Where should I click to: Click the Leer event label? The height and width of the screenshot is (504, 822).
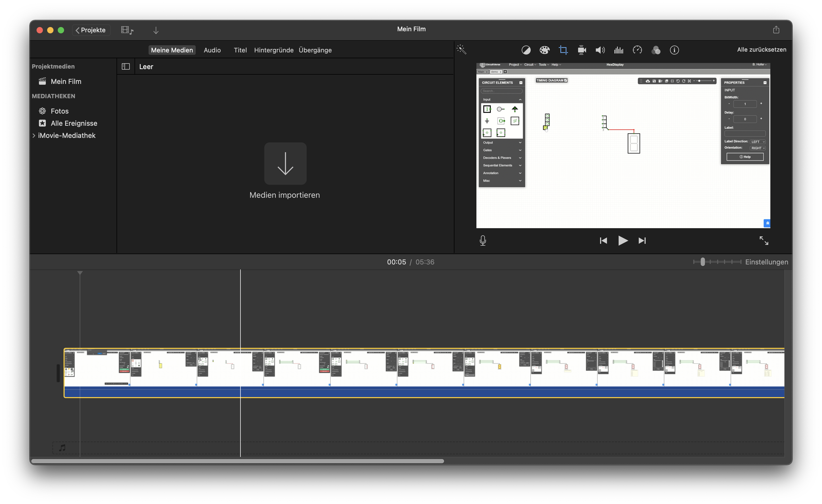tap(146, 67)
